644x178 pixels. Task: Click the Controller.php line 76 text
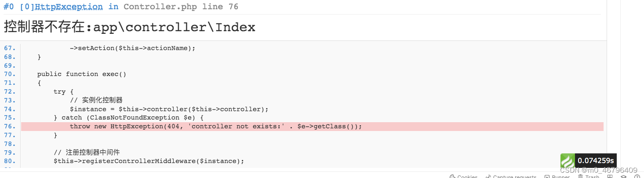point(181,7)
